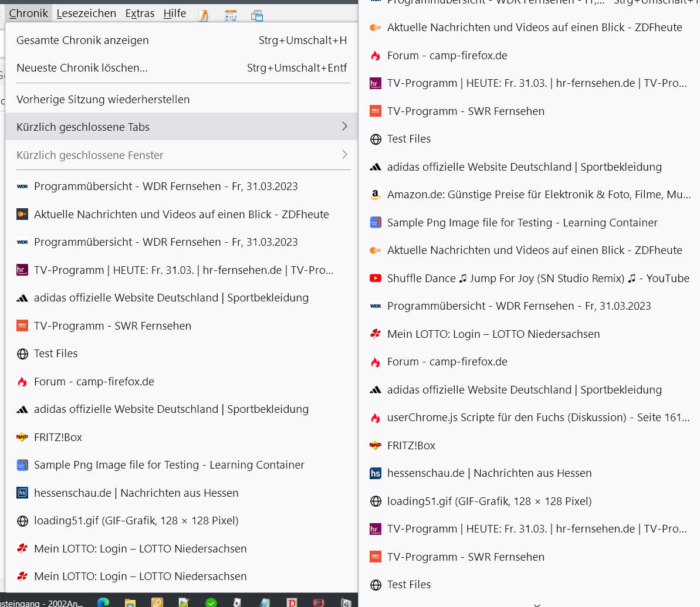Click the Amazon favicon in the submenu
Screen dimensions: 700x607
(376, 195)
